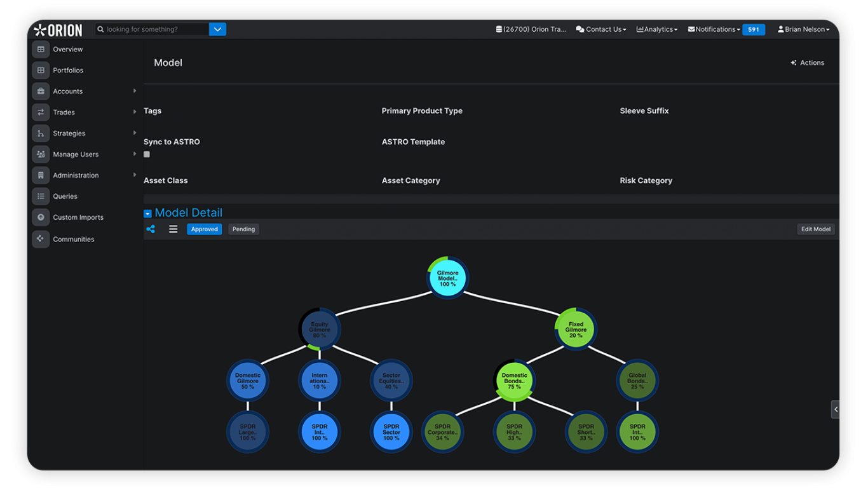Image resolution: width=868 pixels, height=495 pixels.
Task: Show the Approved model version
Action: 204,229
